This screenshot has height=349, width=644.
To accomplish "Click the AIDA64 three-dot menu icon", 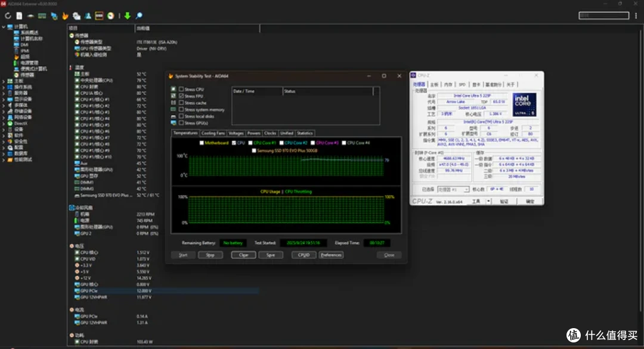I will [x=636, y=16].
